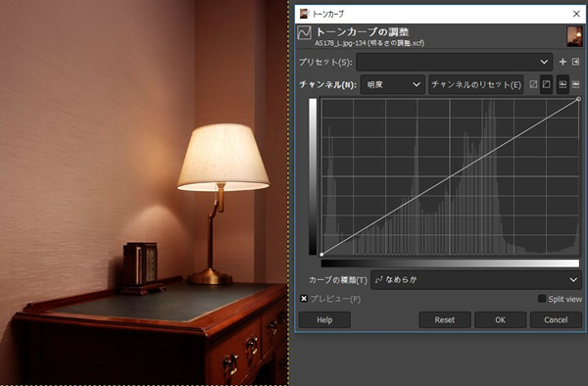Click the Help button
The height and width of the screenshot is (386, 588).
click(324, 320)
